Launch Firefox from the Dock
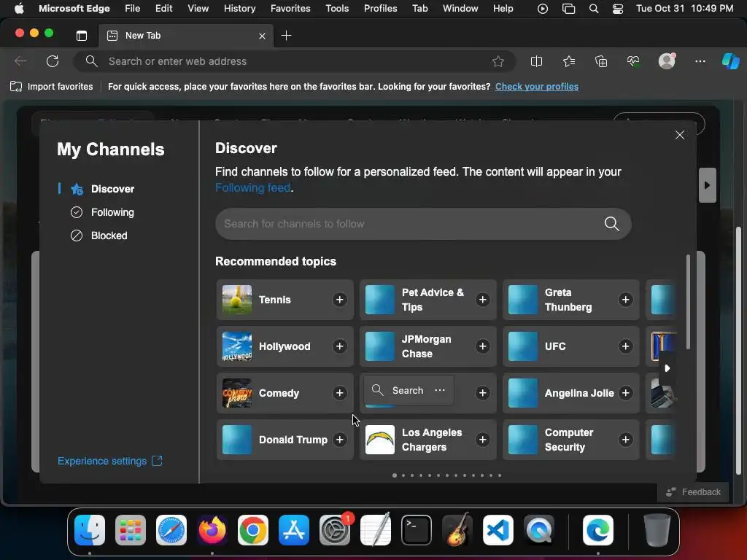This screenshot has width=747, height=560. point(212,530)
